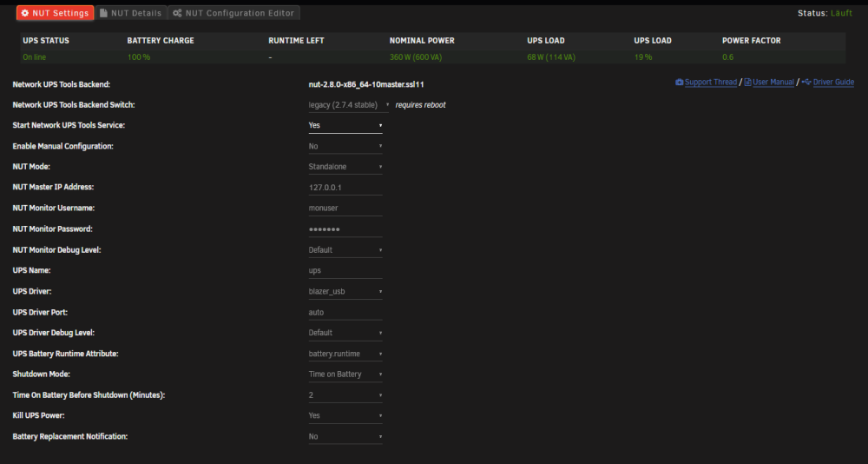Click the '100 %' battery charge value

click(x=139, y=57)
